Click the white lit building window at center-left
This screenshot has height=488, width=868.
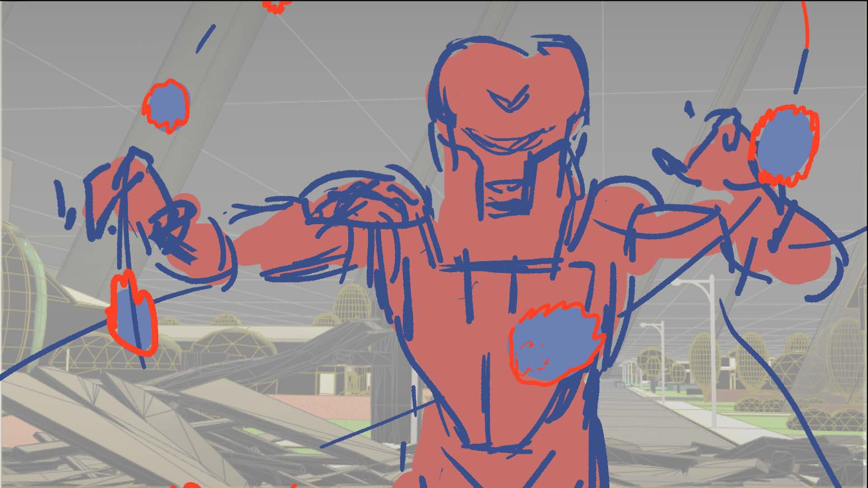point(326,384)
